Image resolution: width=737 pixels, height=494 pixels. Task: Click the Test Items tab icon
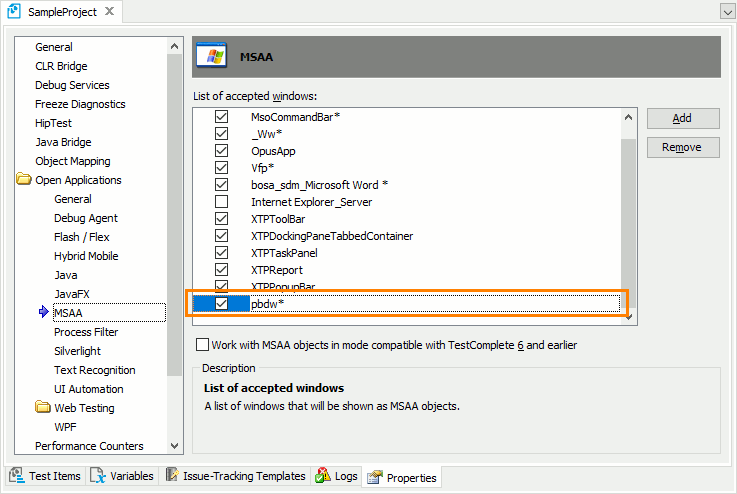16,476
